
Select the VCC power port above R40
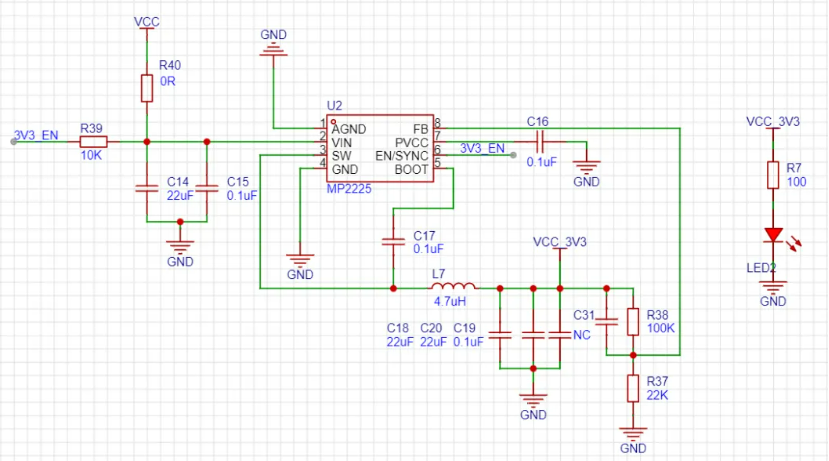(146, 21)
